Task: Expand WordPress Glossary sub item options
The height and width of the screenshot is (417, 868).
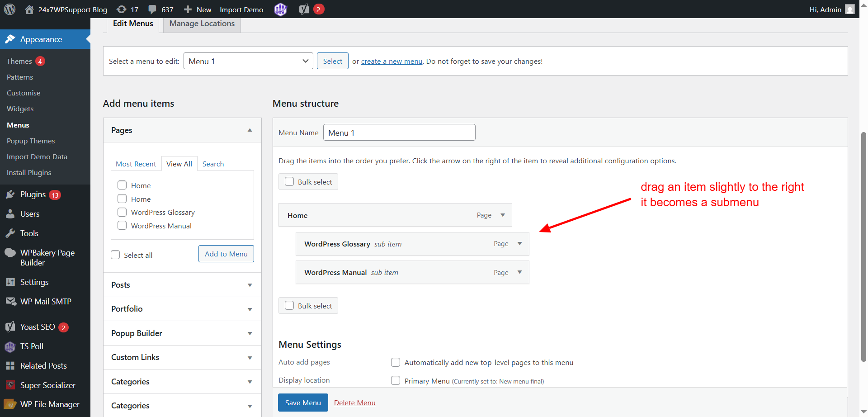Action: pos(520,244)
